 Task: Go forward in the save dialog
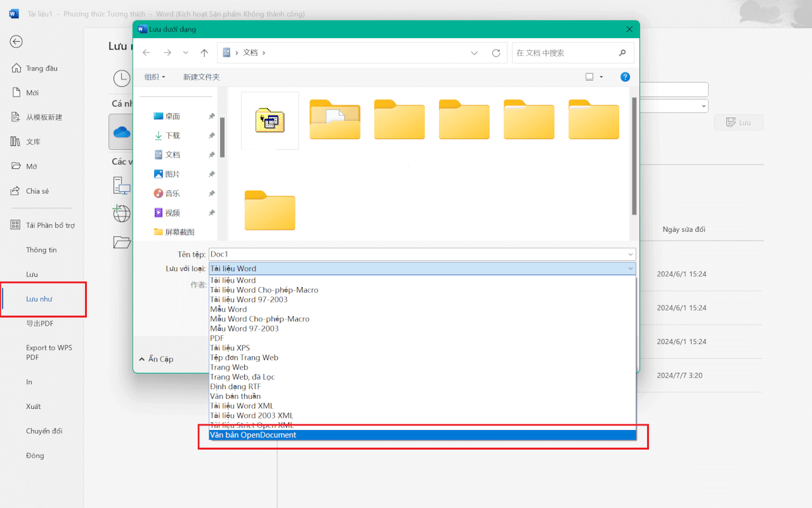pyautogui.click(x=167, y=53)
